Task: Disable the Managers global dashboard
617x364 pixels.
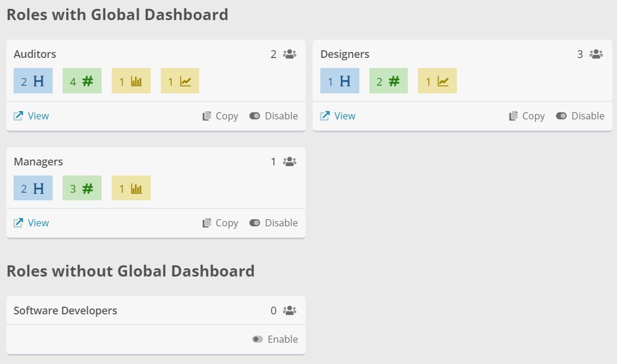Action: coord(274,223)
